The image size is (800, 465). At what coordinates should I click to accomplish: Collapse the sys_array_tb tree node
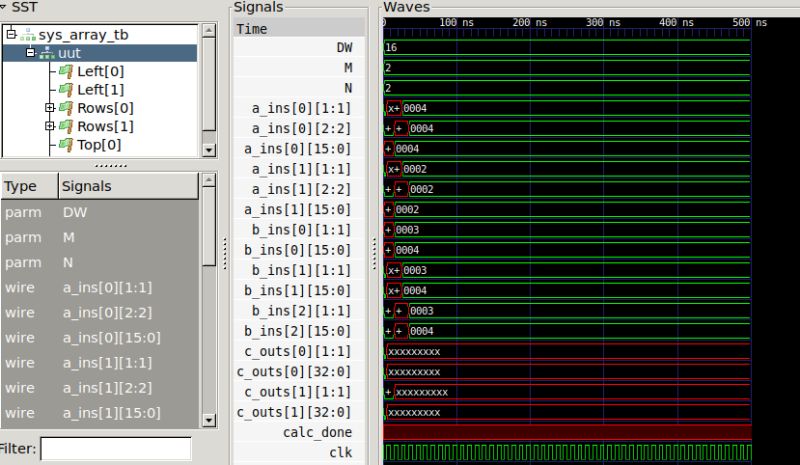[x=11, y=34]
